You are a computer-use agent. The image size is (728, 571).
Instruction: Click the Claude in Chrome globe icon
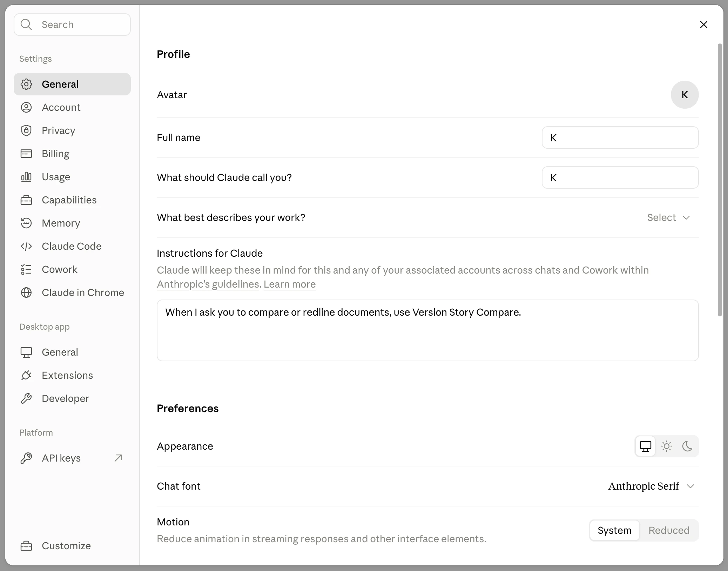pyautogui.click(x=26, y=293)
